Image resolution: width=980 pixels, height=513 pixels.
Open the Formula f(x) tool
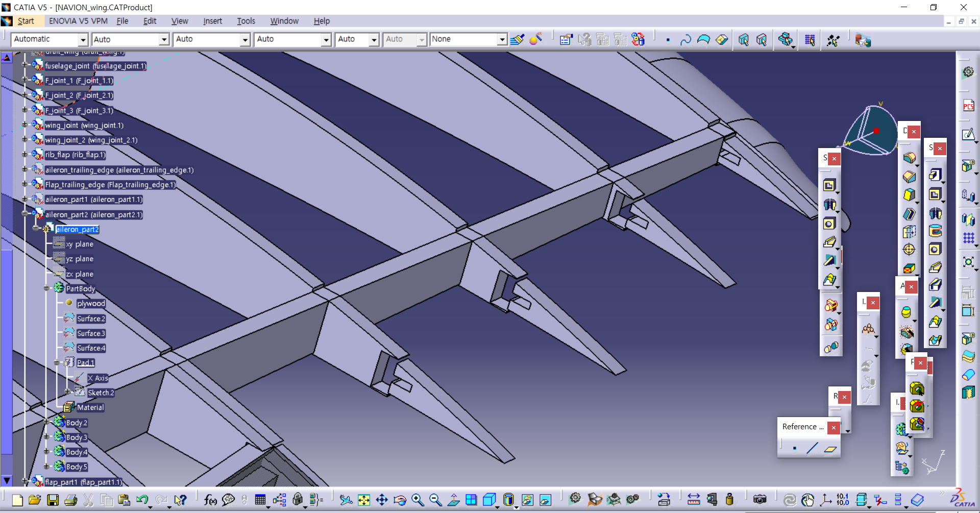[x=210, y=500]
